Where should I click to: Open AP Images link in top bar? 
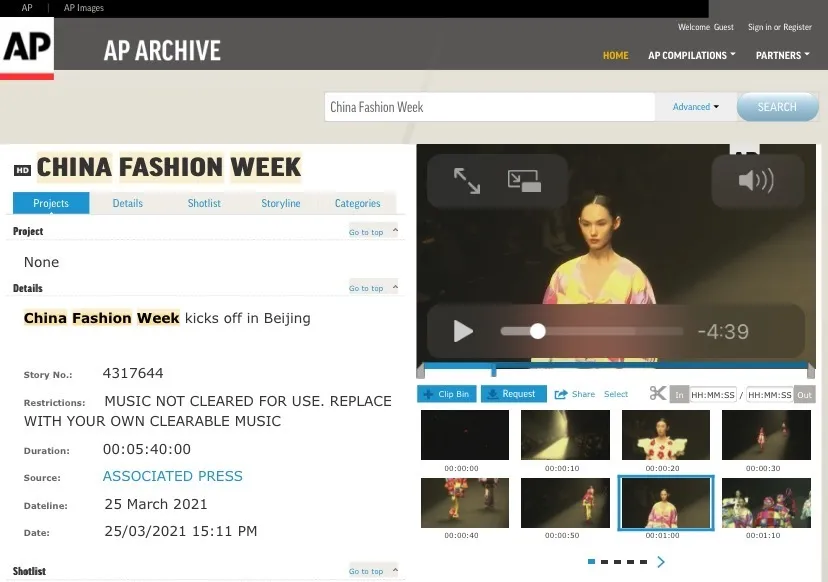pyautogui.click(x=83, y=8)
